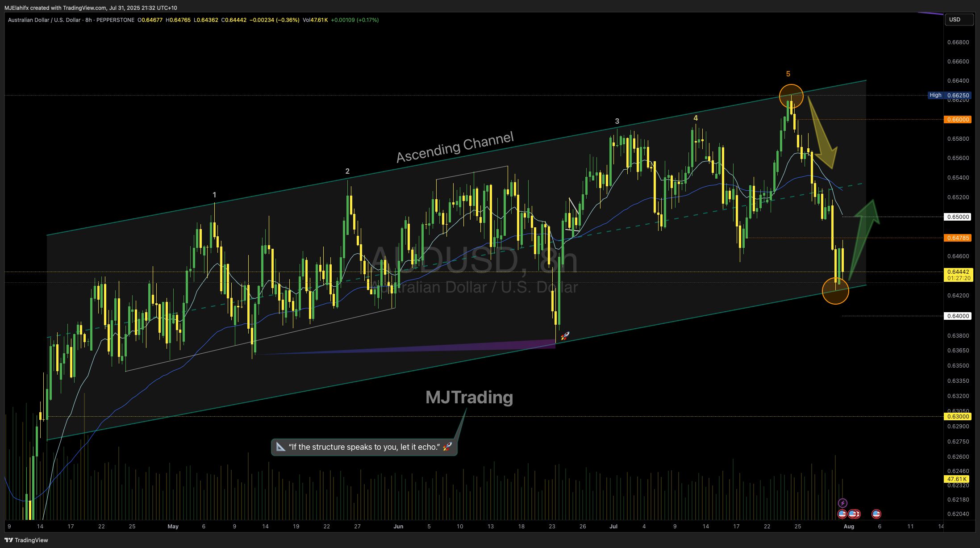Select the orange circle at the lower channel touch
This screenshot has width=980, height=548.
[835, 291]
